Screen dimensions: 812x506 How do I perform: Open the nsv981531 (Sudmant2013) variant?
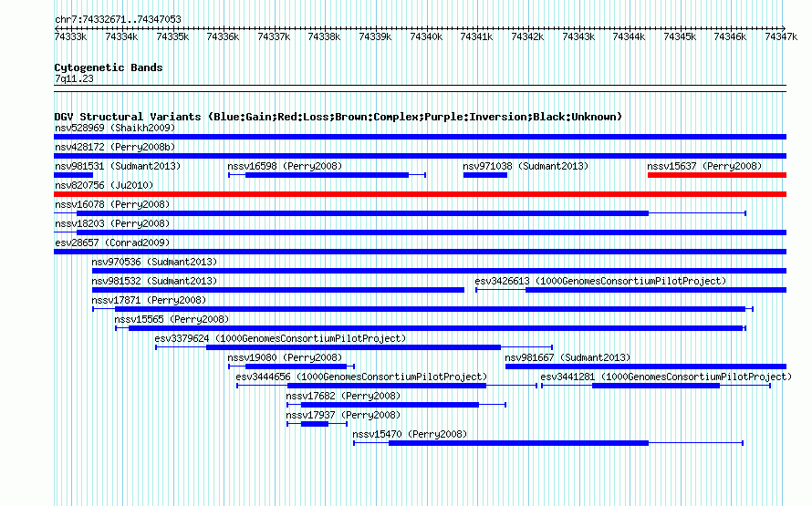point(118,166)
